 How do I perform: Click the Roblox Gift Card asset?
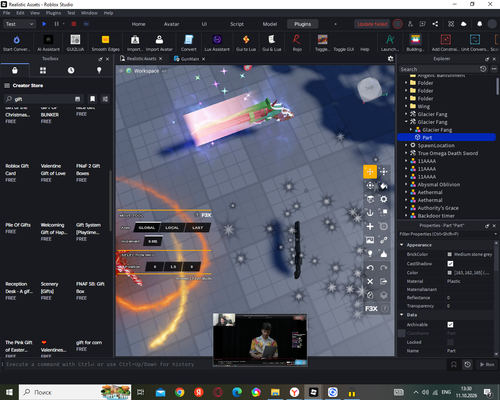[17, 169]
